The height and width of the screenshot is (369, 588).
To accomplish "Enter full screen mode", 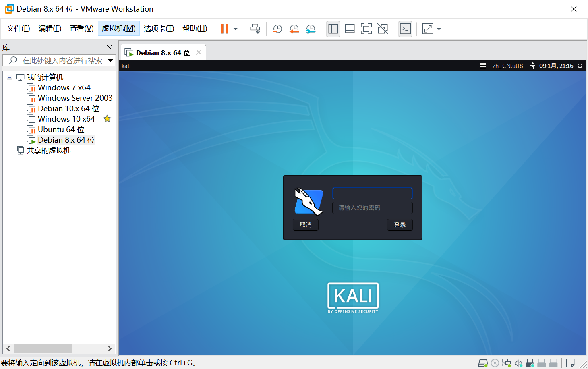I will tap(366, 29).
